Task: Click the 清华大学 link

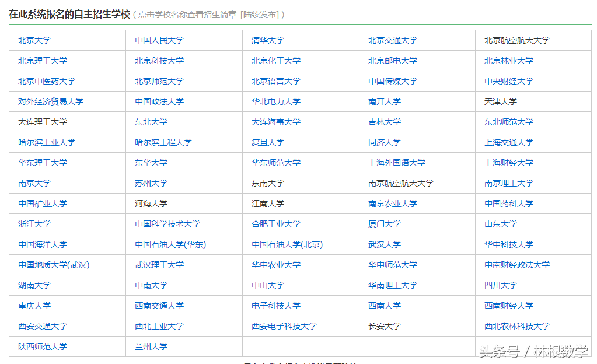Action: (268, 40)
